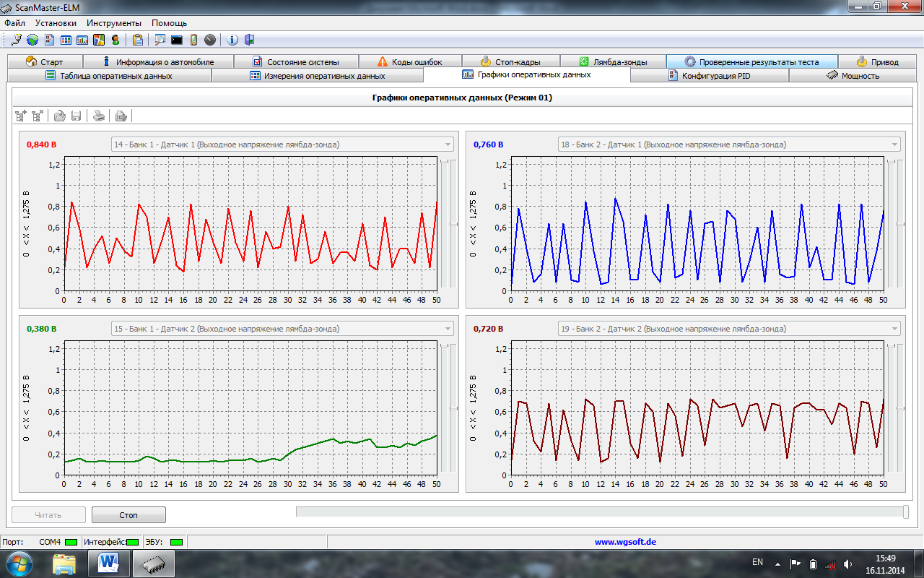Click the terminal console icon

pos(176,40)
